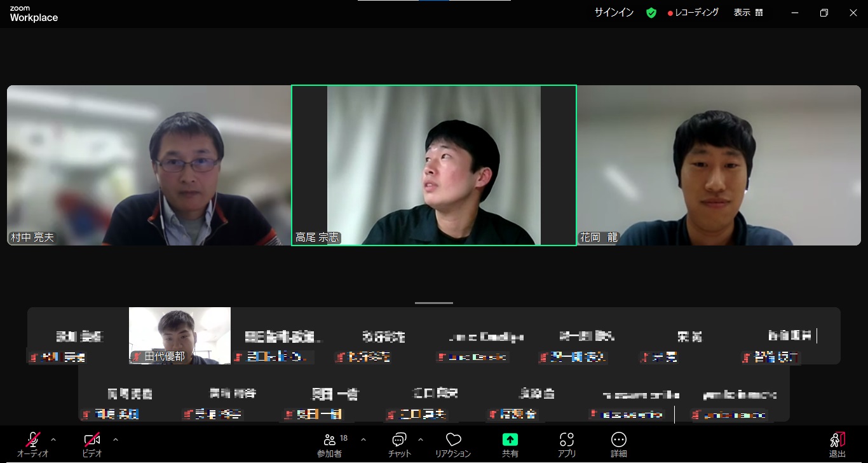
Task: Open the 詳細 more options icon
Action: (x=618, y=440)
